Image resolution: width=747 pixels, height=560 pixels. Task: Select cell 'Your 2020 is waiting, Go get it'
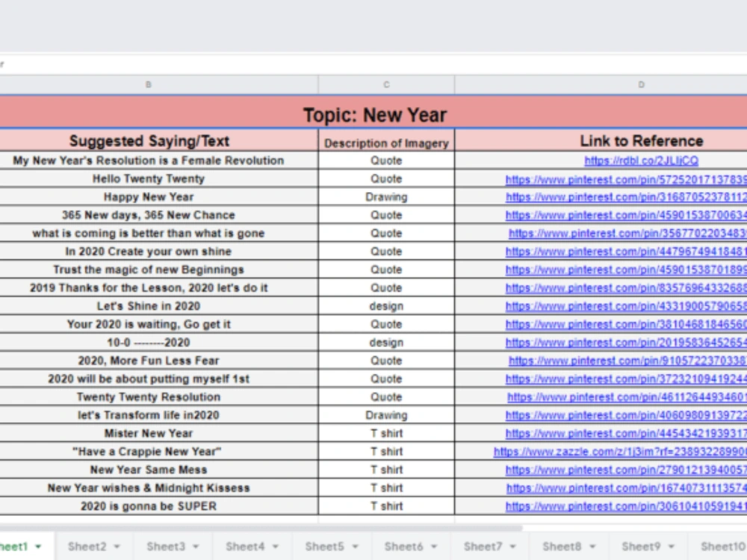pyautogui.click(x=158, y=324)
